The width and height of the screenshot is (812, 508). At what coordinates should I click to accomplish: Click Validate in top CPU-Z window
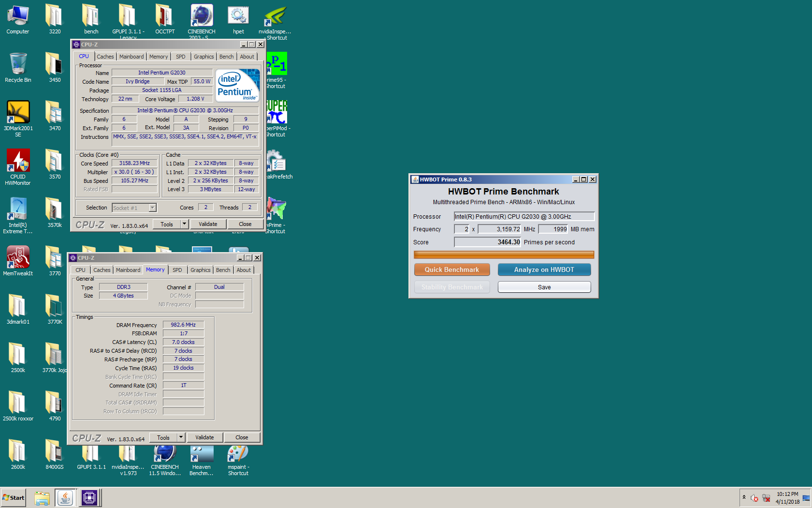click(208, 224)
